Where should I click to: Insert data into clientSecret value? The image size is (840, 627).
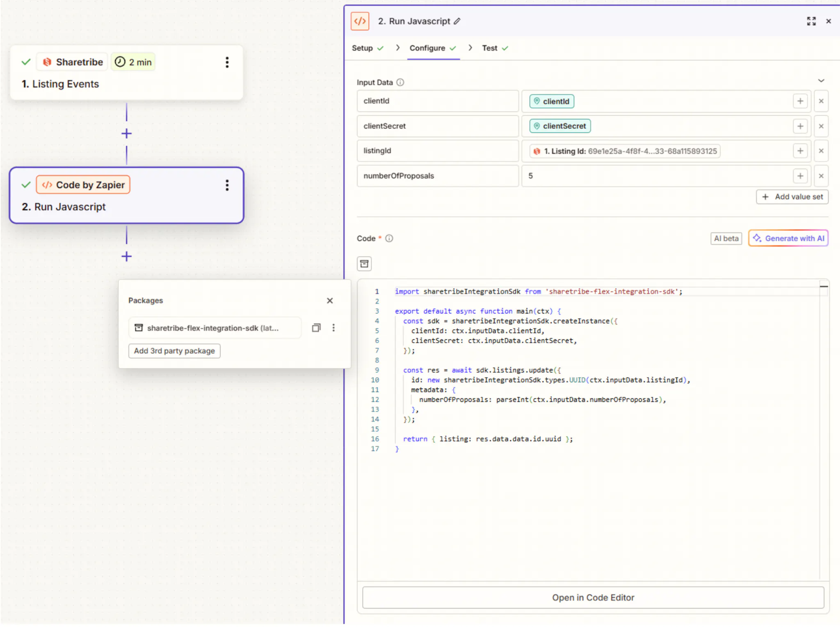(x=800, y=126)
